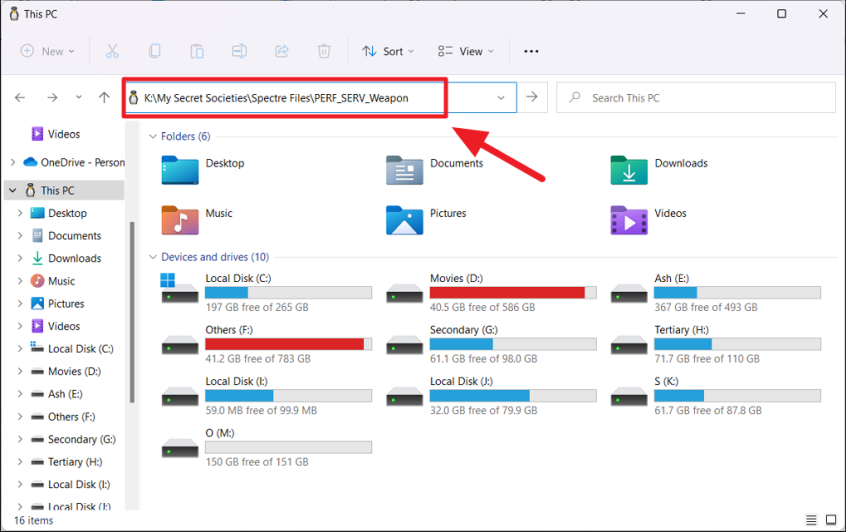
Task: Switch to details view in status bar
Action: click(x=811, y=520)
